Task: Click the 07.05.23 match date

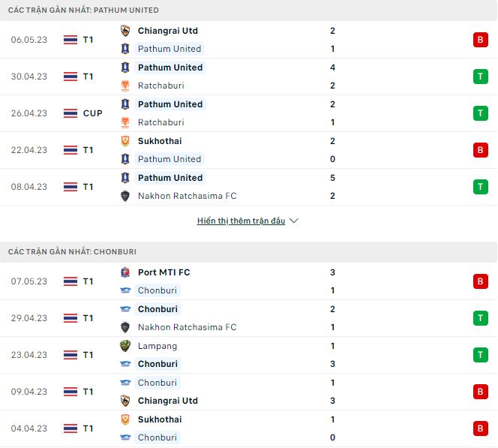Action: [x=29, y=281]
